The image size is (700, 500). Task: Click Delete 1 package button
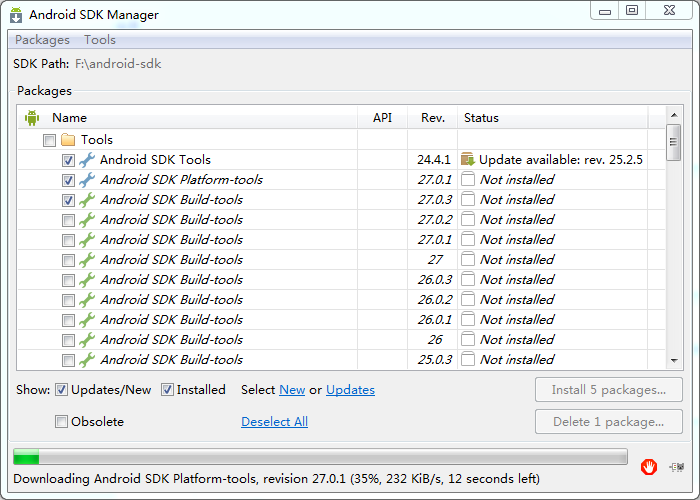(x=609, y=421)
